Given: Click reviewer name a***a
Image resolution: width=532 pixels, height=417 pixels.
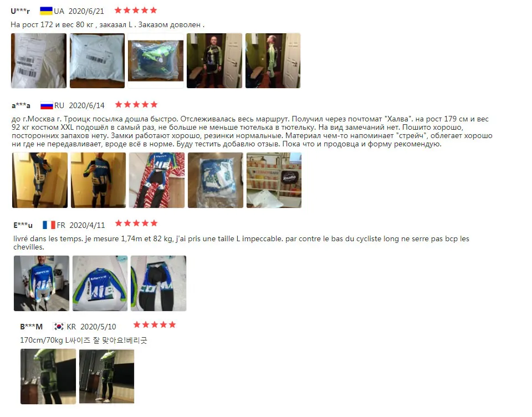Looking at the screenshot, I should pos(21,105).
